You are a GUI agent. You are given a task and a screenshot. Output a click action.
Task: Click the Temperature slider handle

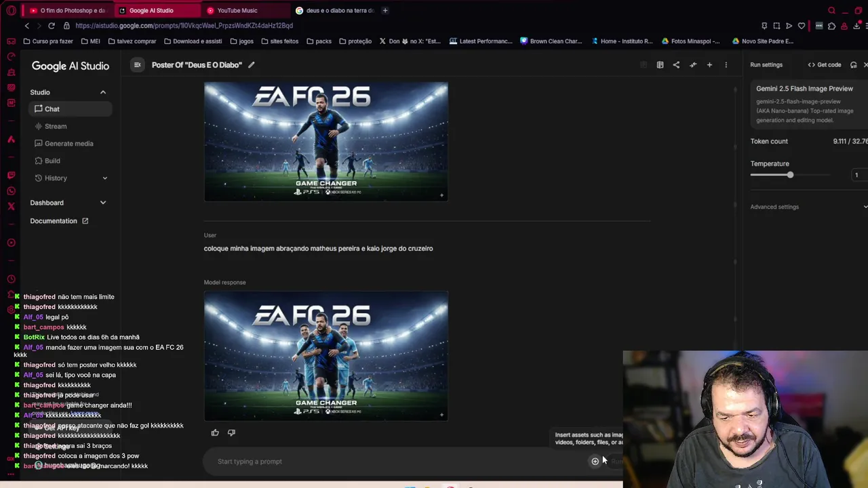790,176
